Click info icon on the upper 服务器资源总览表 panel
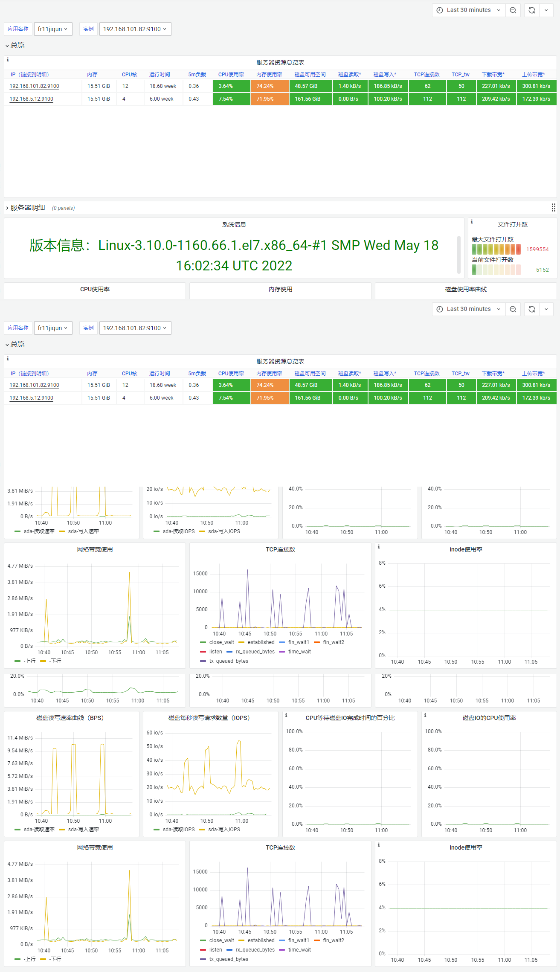560x972 pixels. pyautogui.click(x=8, y=60)
